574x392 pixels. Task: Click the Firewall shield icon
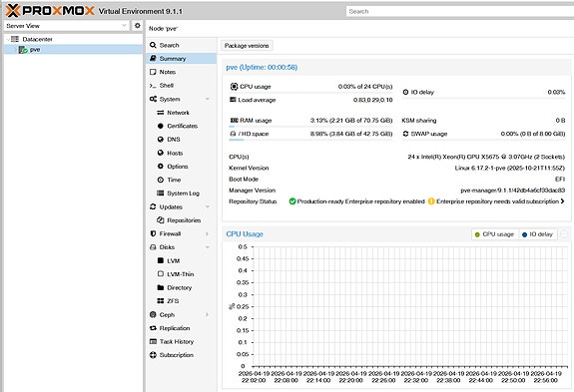(x=153, y=233)
